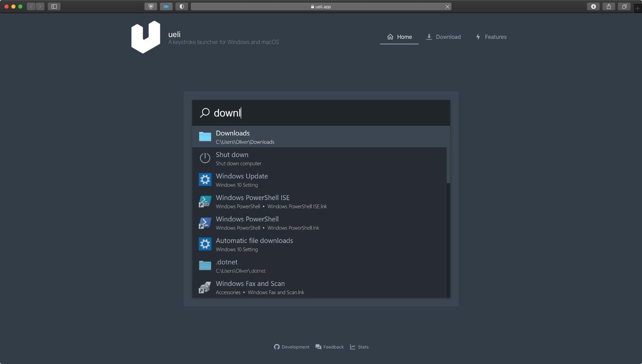Click the Windows Fax and Scan icon
The height and width of the screenshot is (364, 642).
point(205,287)
